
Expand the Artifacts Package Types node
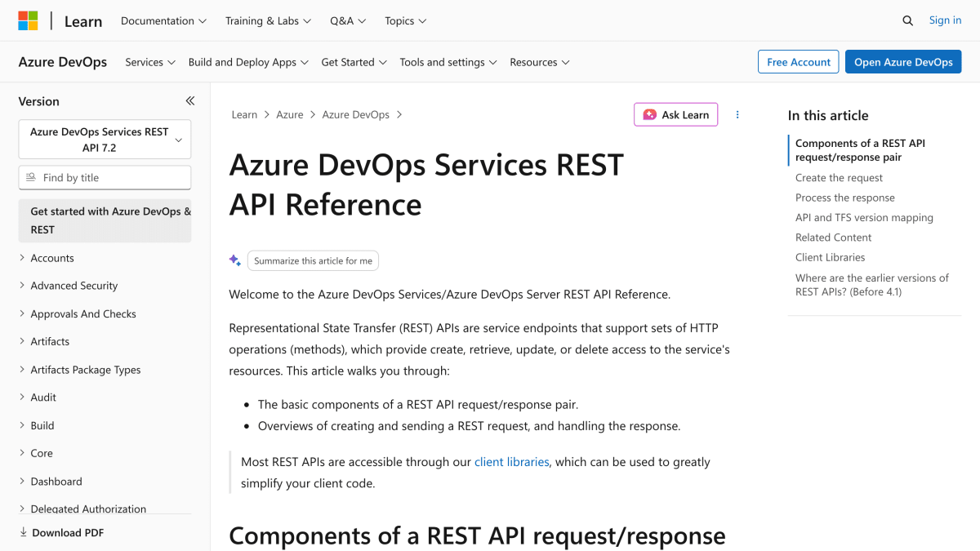click(x=22, y=370)
